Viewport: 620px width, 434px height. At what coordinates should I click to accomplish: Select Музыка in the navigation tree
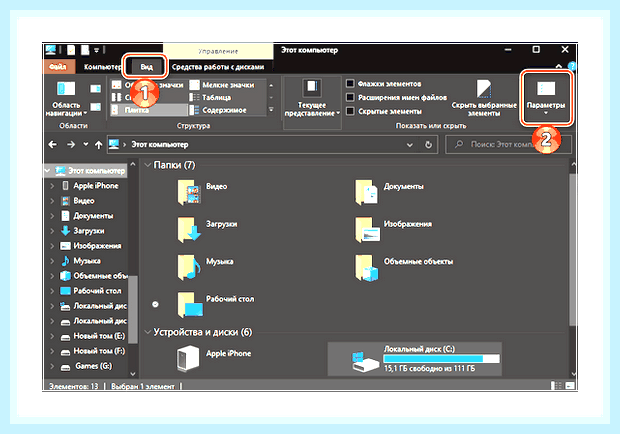80,261
